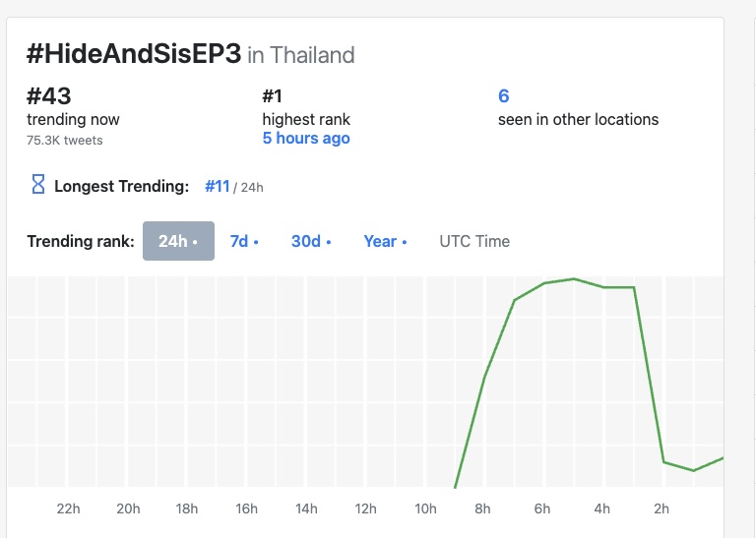
Task: Switch to the 7d trending rank tab
Action: click(x=244, y=241)
